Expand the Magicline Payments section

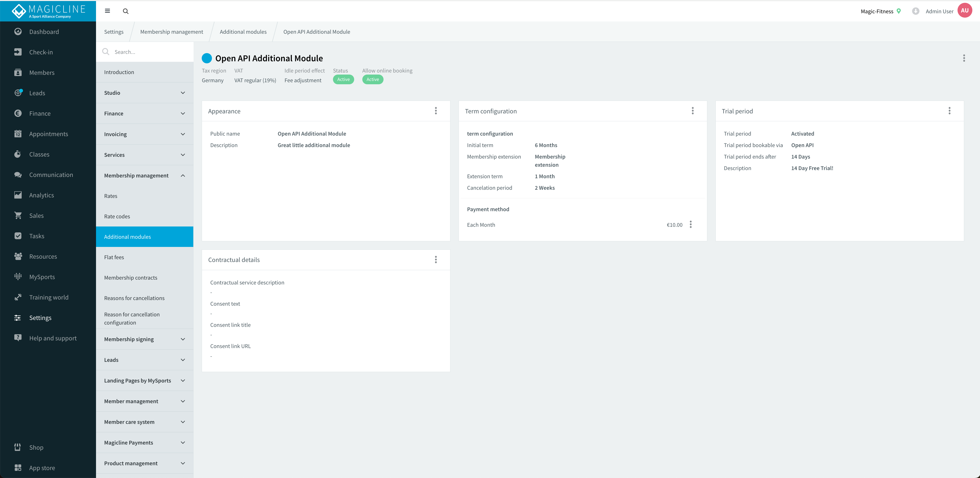(x=145, y=443)
